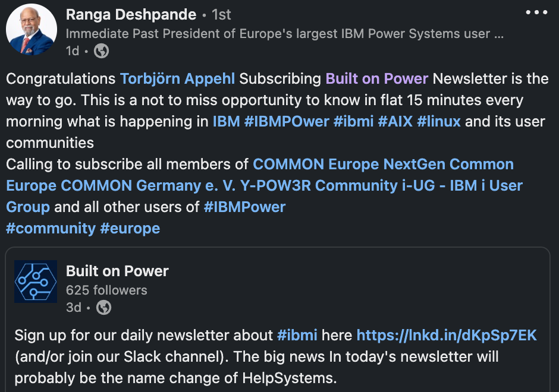
Task: Click the #ibmi hashtag in Ranga's post
Action: click(353, 121)
